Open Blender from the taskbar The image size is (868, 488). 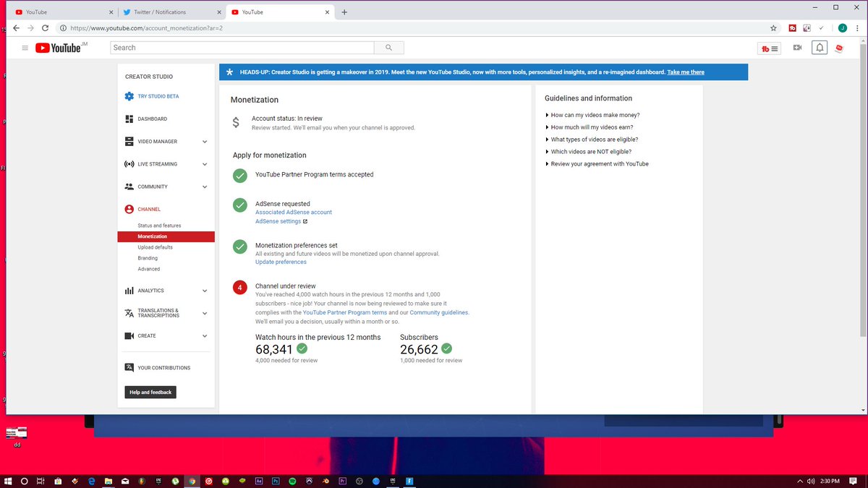coord(326,481)
